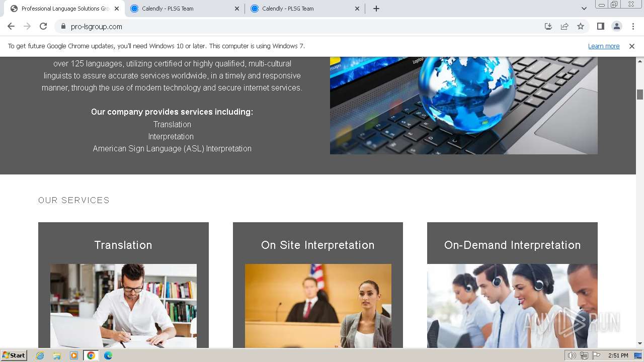This screenshot has height=362, width=644.
Task: Click the scrollbar up arrow
Action: [640, 61]
